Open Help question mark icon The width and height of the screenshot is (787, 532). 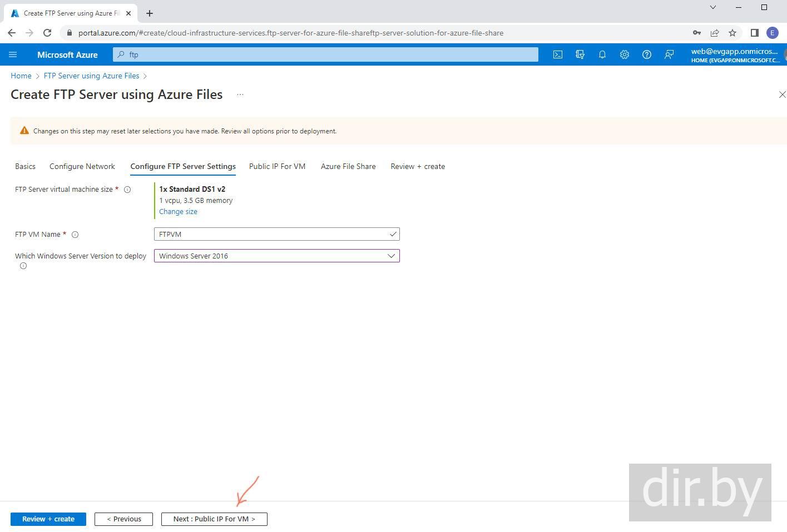(647, 54)
